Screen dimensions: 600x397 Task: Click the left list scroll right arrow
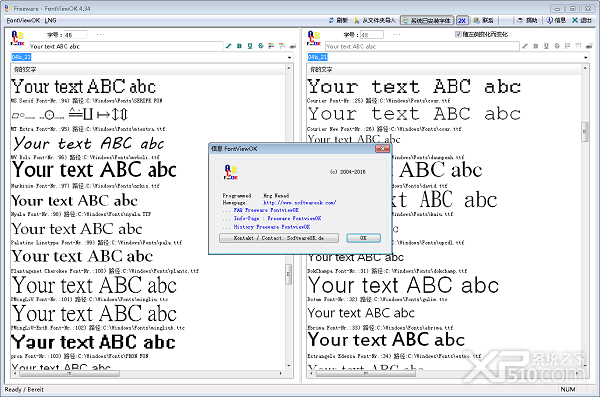[x=281, y=373]
